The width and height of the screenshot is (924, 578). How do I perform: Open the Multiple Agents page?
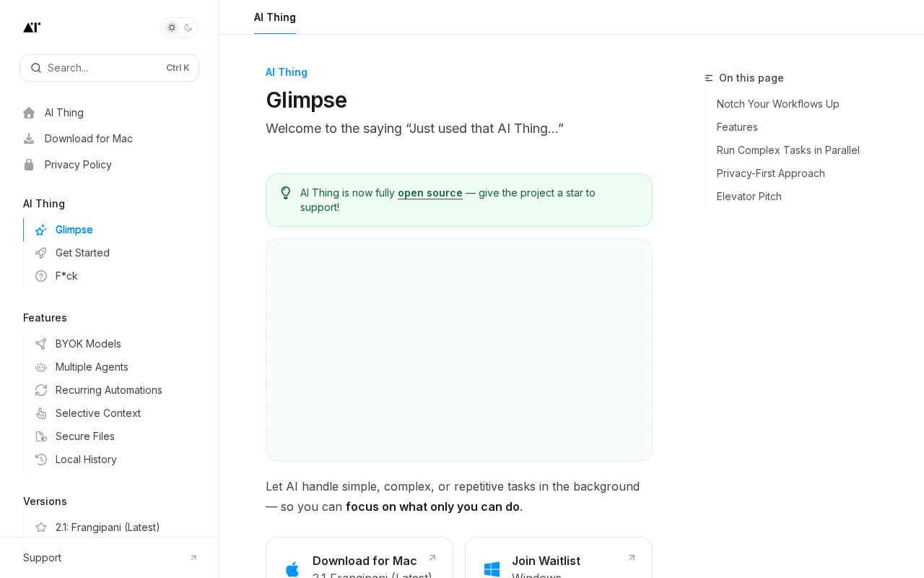tap(92, 367)
